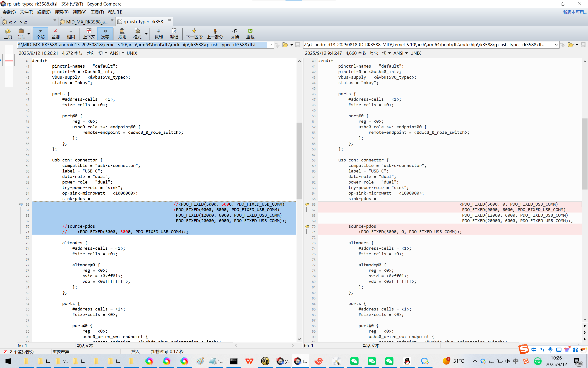Click the right file path input field
Image resolution: width=588 pixels, height=368 pixels.
(428, 45)
